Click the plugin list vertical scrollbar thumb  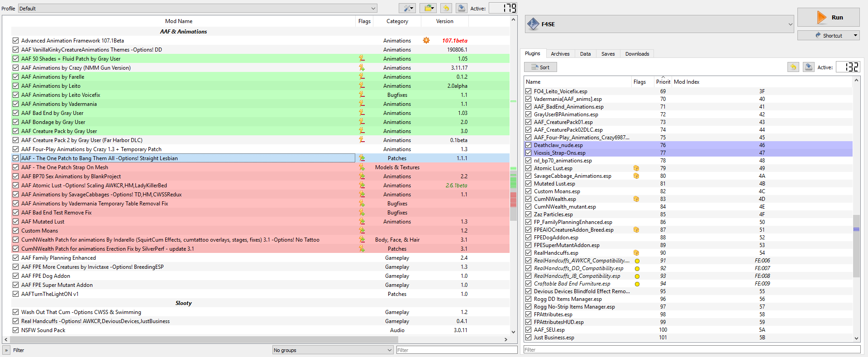coord(856,246)
